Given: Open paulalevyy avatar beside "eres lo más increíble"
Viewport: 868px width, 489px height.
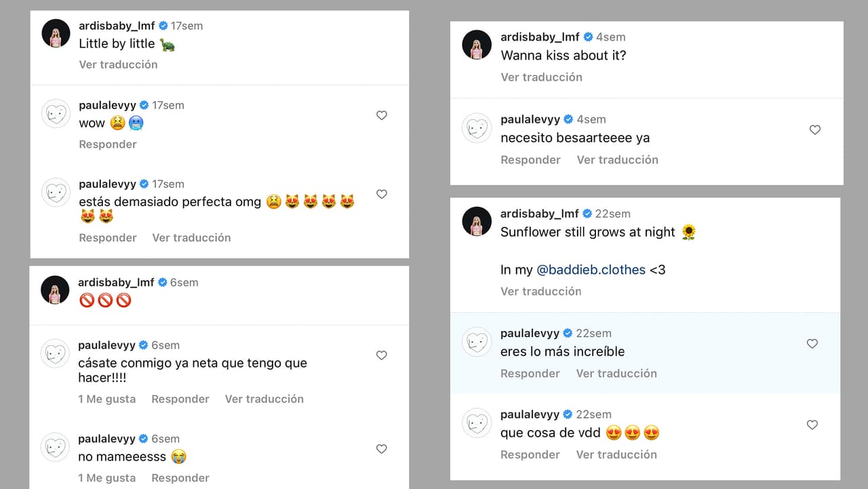Looking at the screenshot, I should [477, 342].
